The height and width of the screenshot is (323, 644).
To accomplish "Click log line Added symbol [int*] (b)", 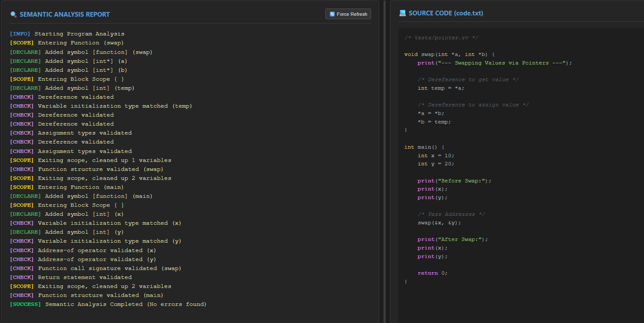I will point(68,70).
